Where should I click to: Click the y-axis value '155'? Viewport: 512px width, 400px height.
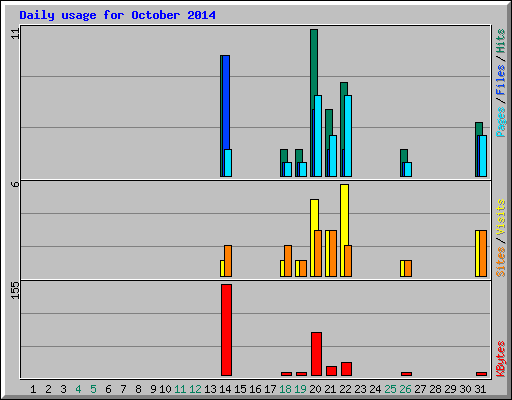click(x=15, y=290)
